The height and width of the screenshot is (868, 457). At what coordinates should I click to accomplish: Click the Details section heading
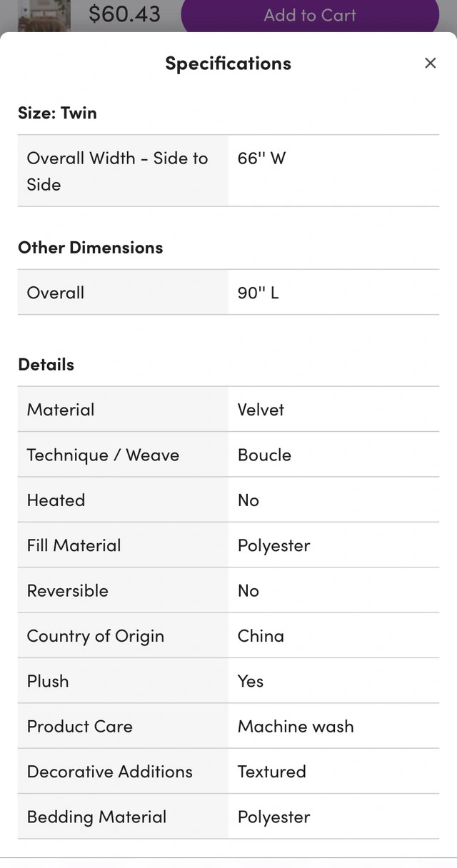coord(46,364)
